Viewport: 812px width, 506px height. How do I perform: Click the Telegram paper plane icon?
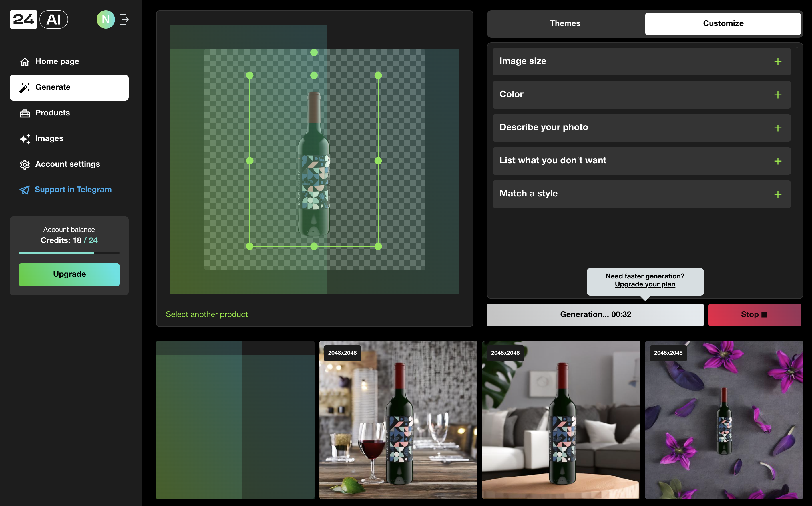click(25, 190)
